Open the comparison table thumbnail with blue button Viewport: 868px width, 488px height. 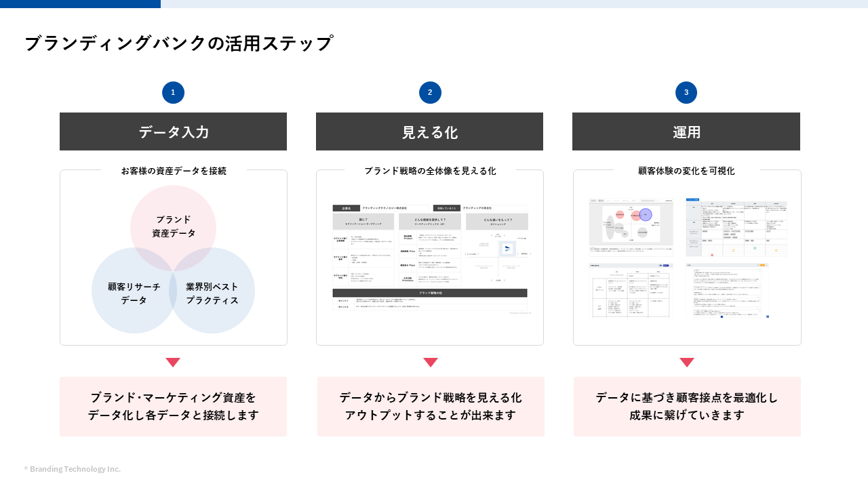(631, 290)
